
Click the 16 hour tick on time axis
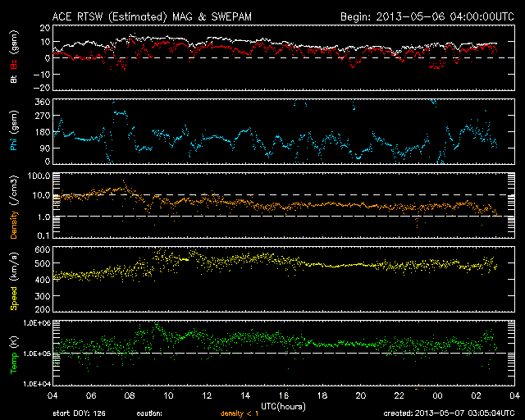(x=284, y=395)
